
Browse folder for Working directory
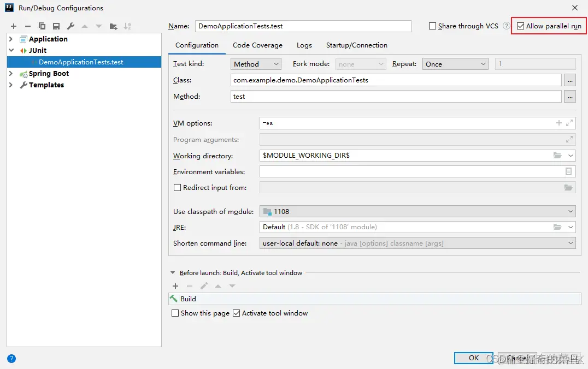557,156
